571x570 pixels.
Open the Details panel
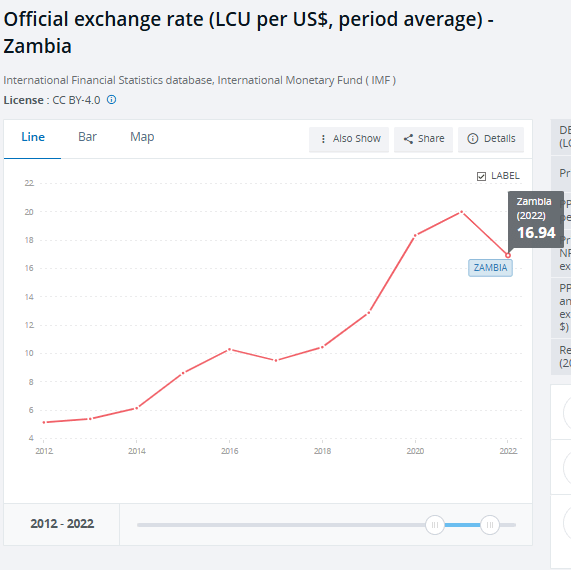491,139
